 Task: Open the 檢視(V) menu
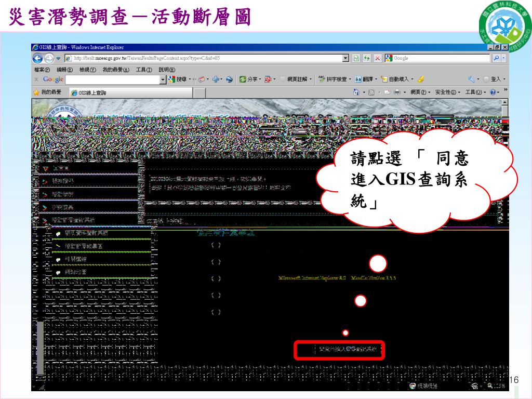[87, 70]
